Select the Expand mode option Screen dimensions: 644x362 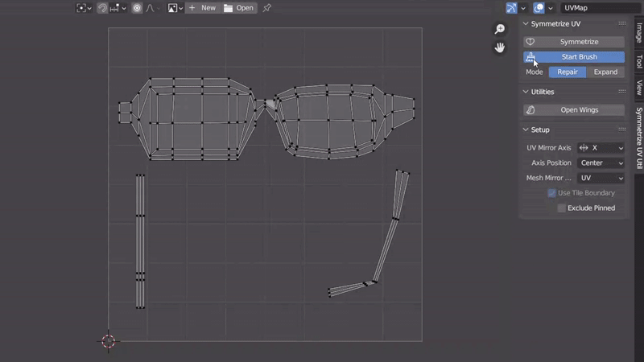605,72
